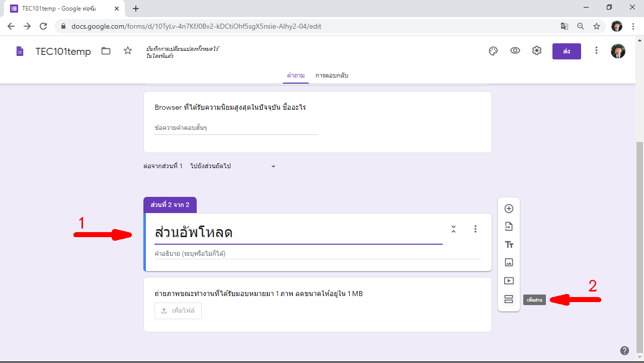Viewport: 644px width, 363px height.
Task: Open section options three-dot menu
Action: [475, 229]
